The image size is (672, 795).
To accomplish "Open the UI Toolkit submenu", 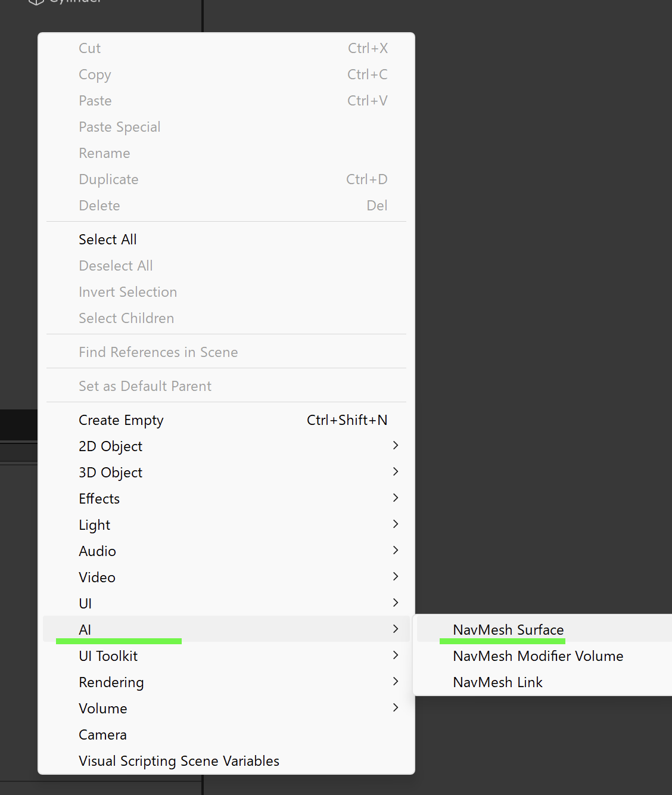I will click(x=108, y=656).
